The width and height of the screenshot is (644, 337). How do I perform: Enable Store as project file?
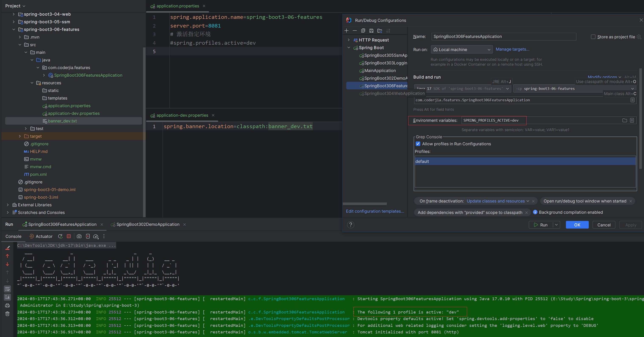(593, 36)
